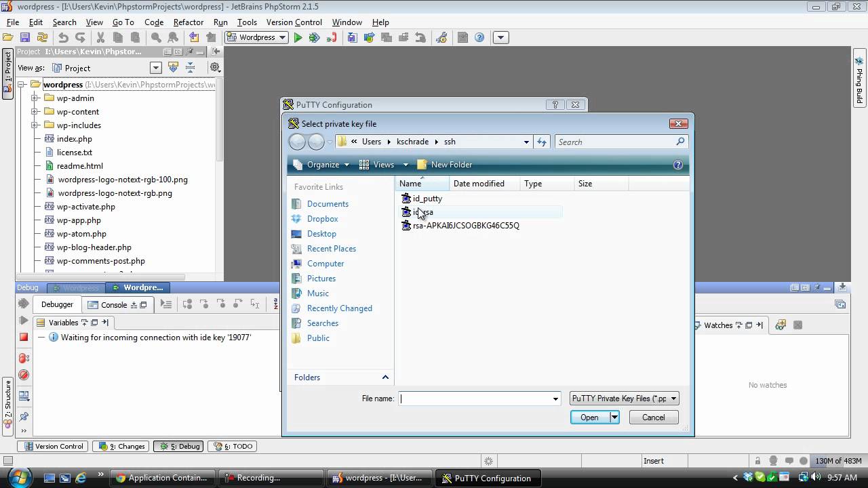This screenshot has height=488, width=868.
Task: Expand the wp-content folder
Action: click(x=35, y=112)
